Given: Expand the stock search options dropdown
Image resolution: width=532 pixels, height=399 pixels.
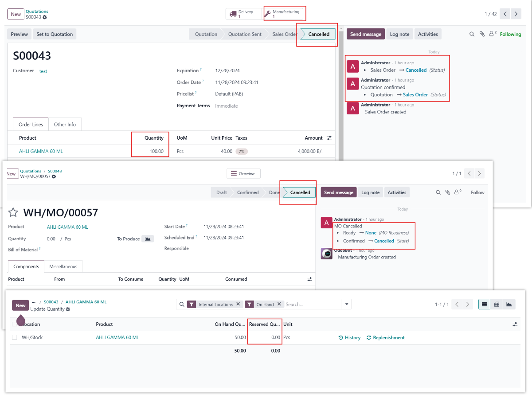Looking at the screenshot, I should click(346, 304).
